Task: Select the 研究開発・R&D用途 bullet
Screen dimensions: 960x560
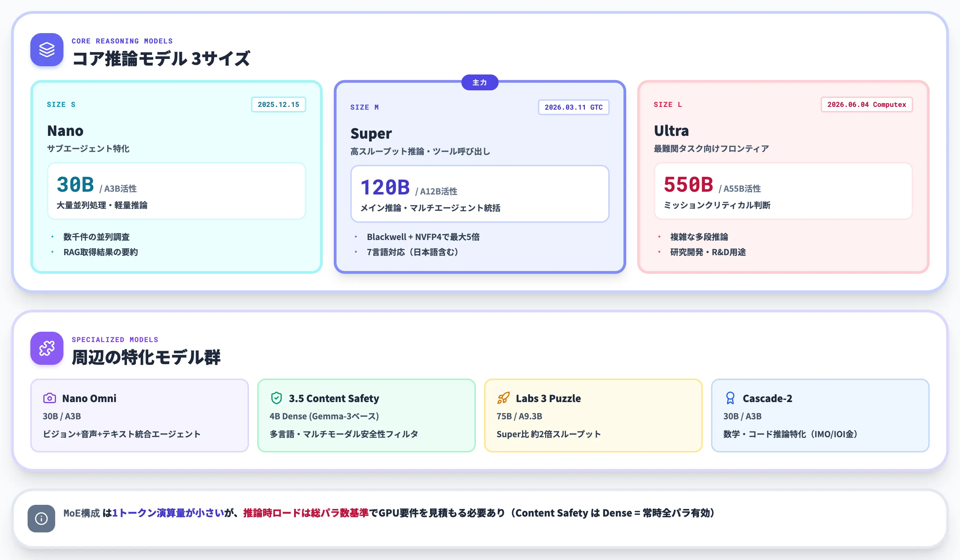Action: coord(708,252)
